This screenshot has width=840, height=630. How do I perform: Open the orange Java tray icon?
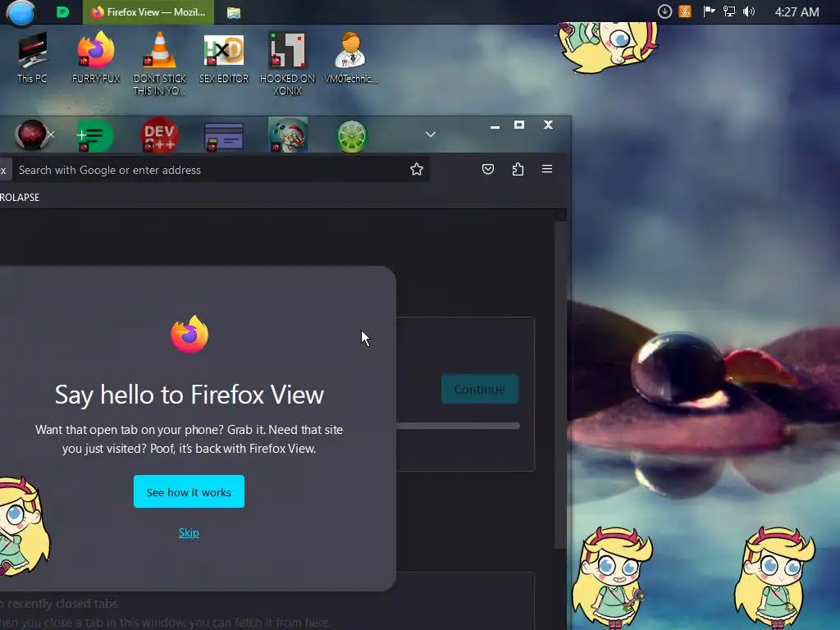(x=685, y=11)
